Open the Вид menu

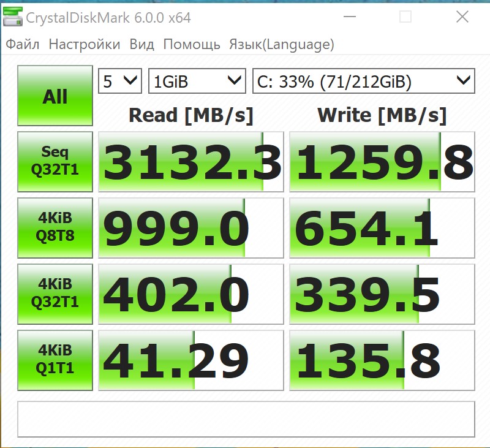pyautogui.click(x=141, y=44)
